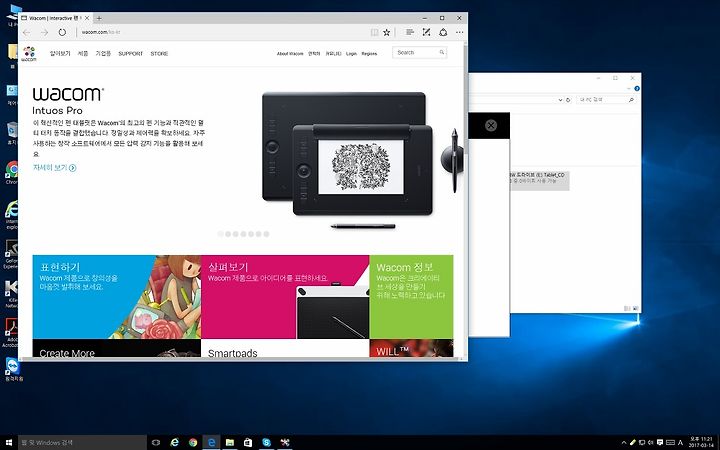
Task: Open the blue 표현하기 tile
Action: click(117, 297)
